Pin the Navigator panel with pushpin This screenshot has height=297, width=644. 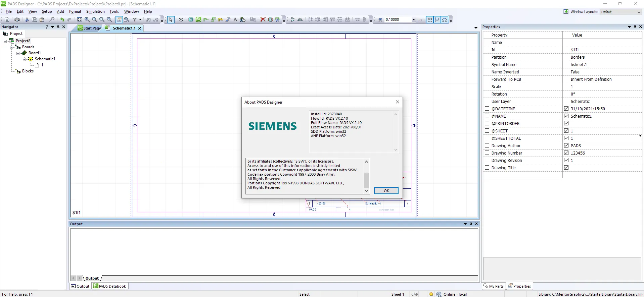(58, 27)
